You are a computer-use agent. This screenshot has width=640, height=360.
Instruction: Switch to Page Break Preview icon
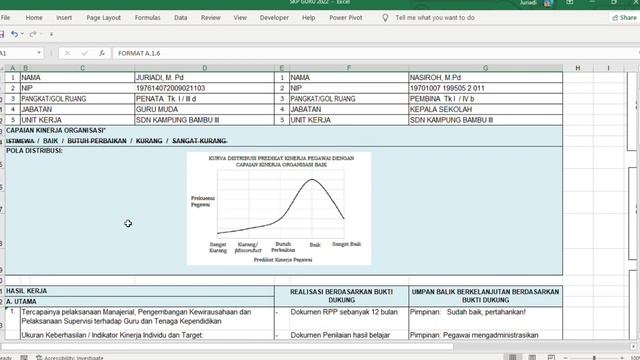coord(551,358)
